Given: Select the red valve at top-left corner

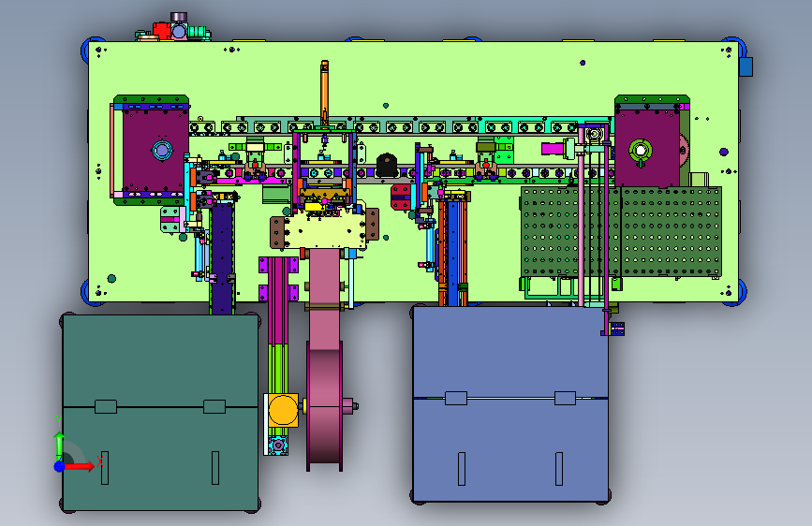Looking at the screenshot, I should coord(162,30).
